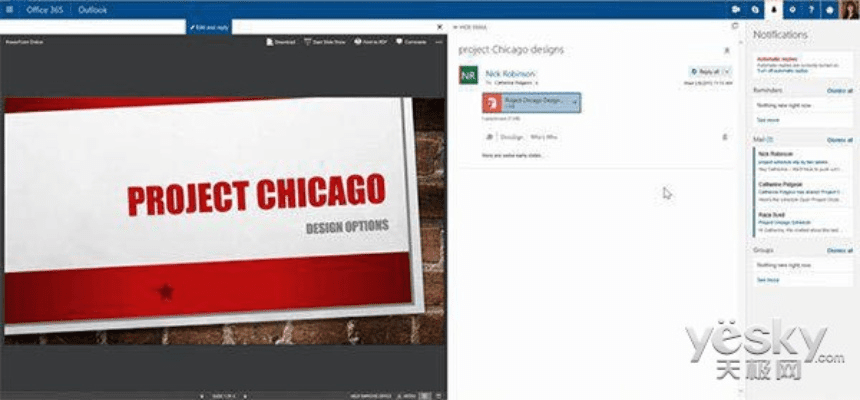Open the Skype icon in the header
Screen dimensions: 860x400
tap(754, 9)
